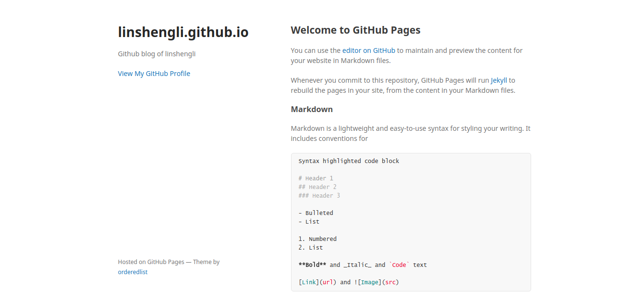The image size is (644, 303).
Task: Click the editor on GitHub link
Action: click(369, 50)
